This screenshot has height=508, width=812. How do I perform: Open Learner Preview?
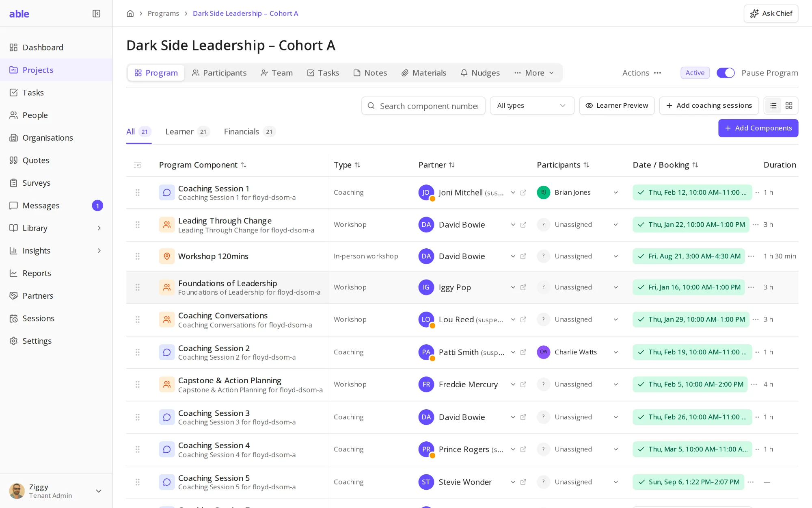click(x=617, y=106)
